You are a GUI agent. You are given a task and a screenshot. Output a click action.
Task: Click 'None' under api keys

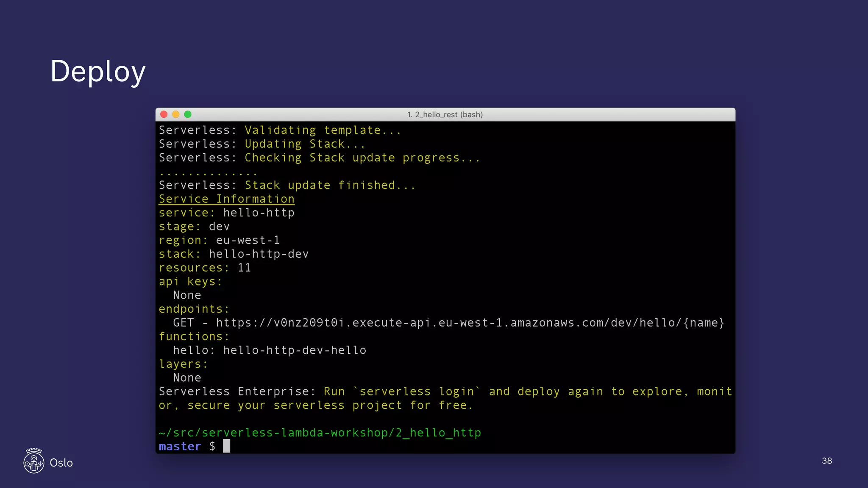click(187, 295)
